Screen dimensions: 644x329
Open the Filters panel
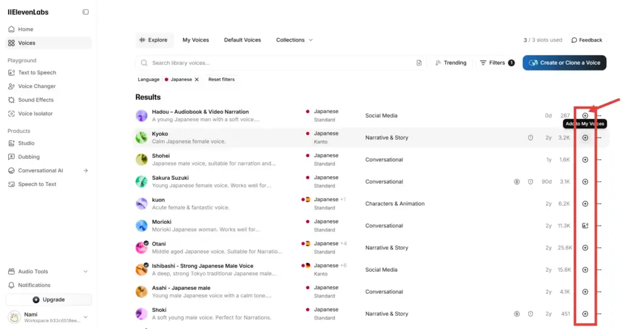point(497,63)
